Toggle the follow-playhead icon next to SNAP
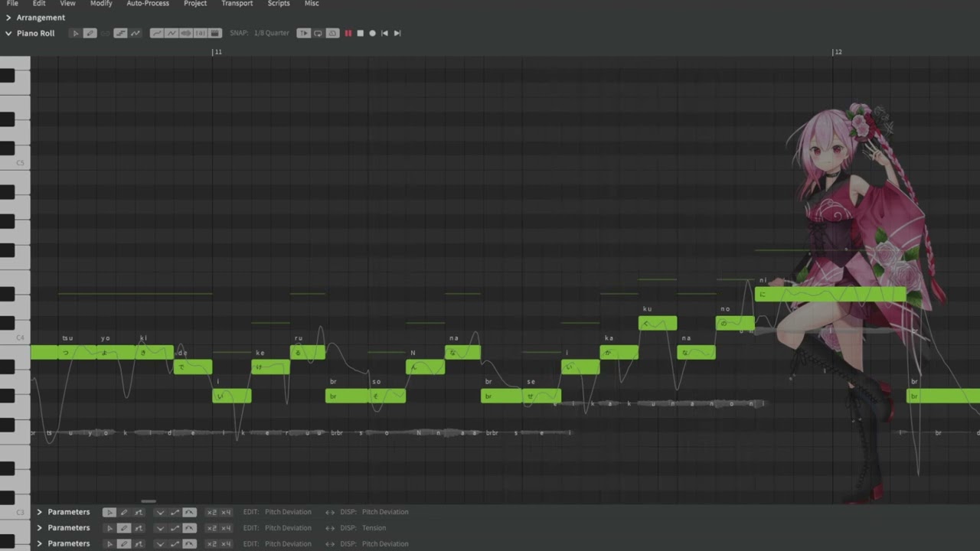This screenshot has height=551, width=980. pyautogui.click(x=304, y=33)
